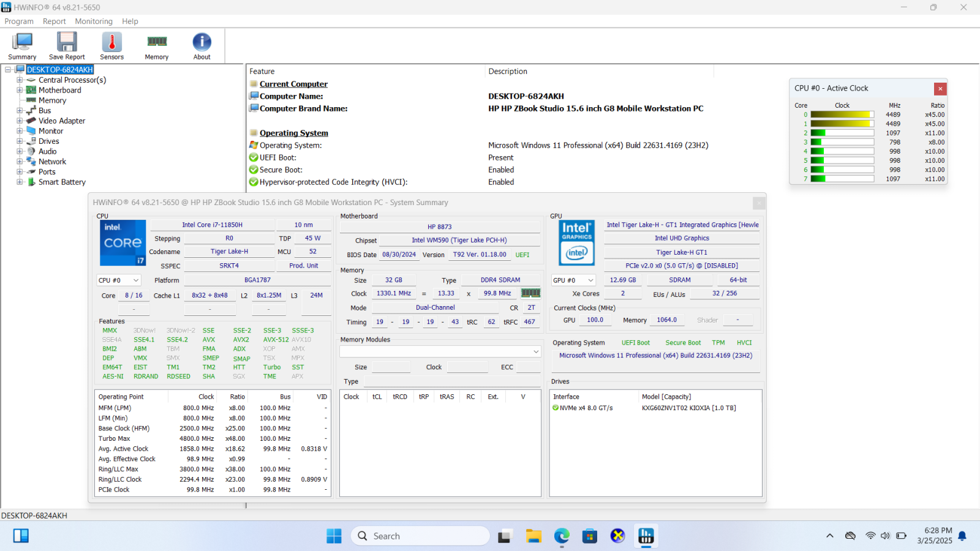
Task: Click the Intel Core i7 logo
Action: [x=123, y=243]
